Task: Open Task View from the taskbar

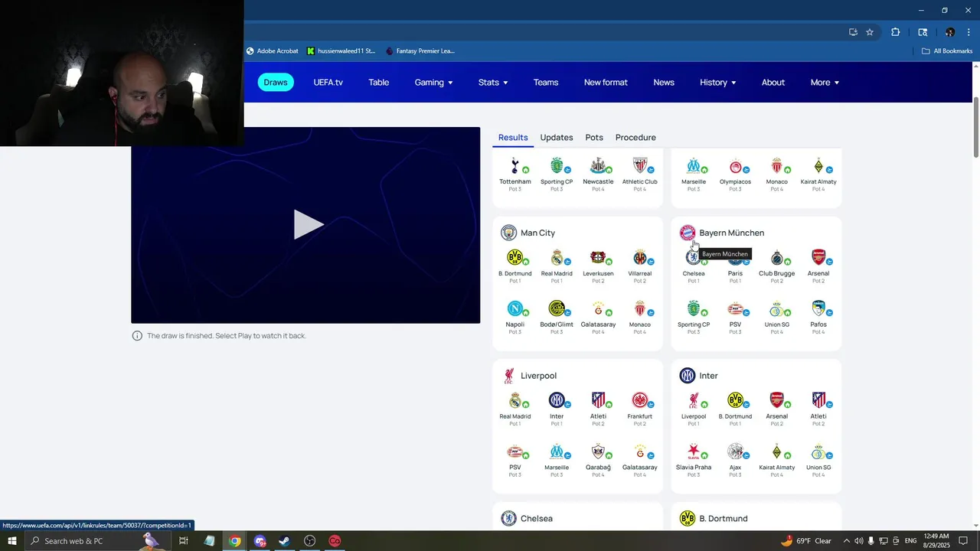Action: tap(184, 541)
